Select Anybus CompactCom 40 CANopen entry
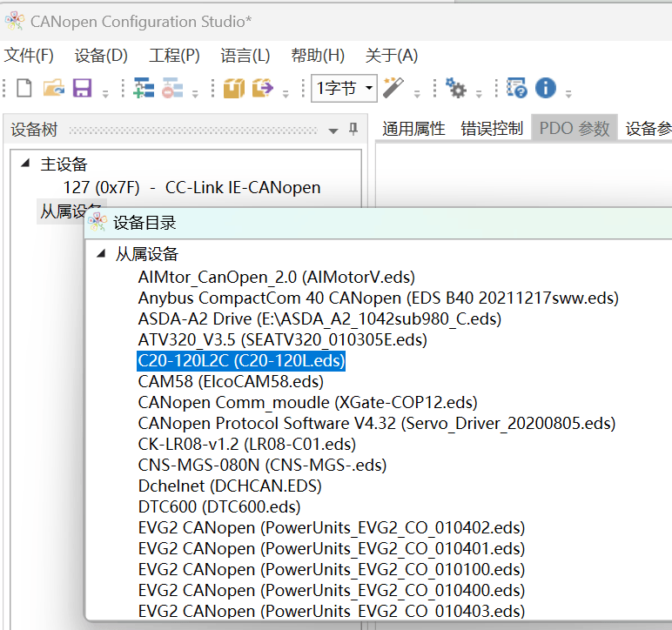 [x=379, y=298]
